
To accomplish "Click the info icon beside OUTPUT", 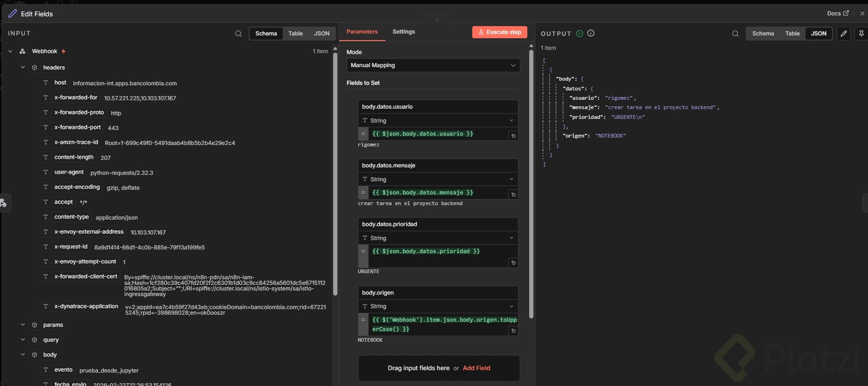I will [591, 34].
